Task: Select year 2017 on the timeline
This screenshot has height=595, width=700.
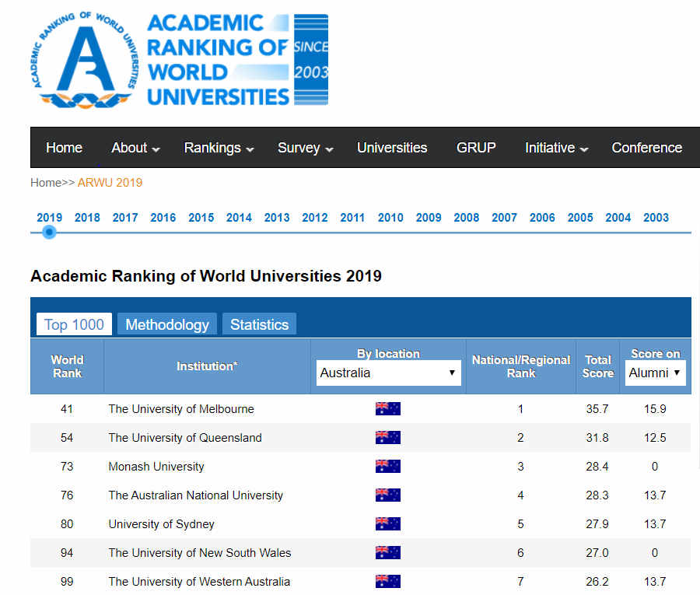Action: (x=125, y=218)
